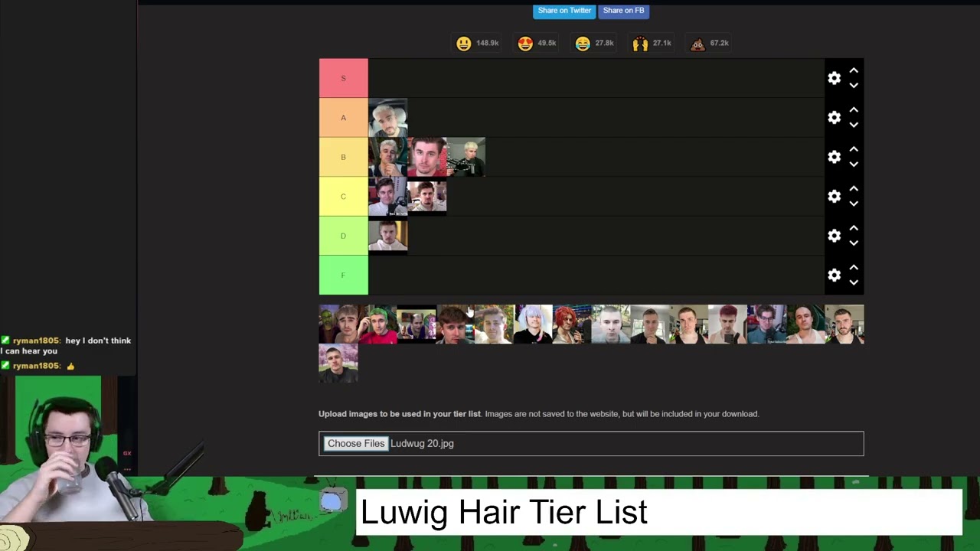This screenshot has height=551, width=980.
Task: Pick the lavender wig photo
Action: click(x=533, y=324)
